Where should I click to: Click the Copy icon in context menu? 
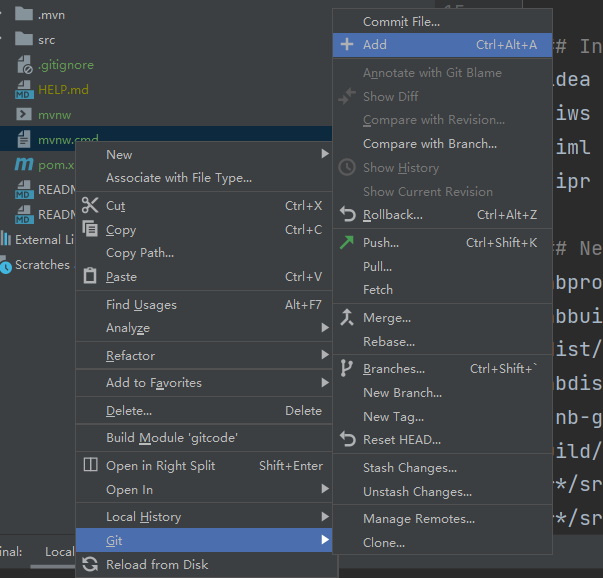click(90, 229)
